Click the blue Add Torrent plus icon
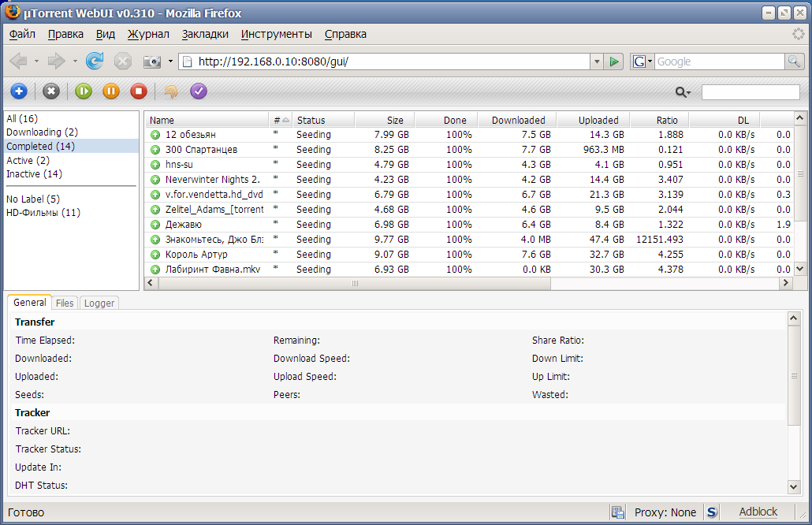 [x=18, y=91]
